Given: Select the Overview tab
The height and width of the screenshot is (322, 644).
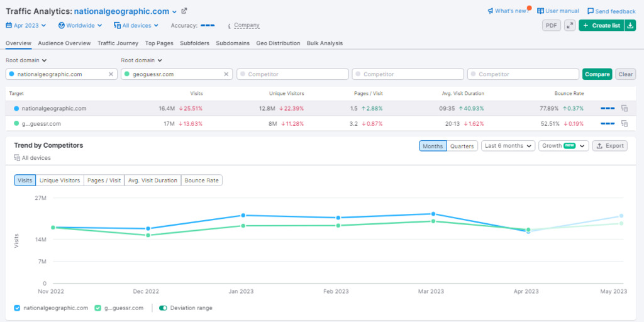Looking at the screenshot, I should 18,43.
